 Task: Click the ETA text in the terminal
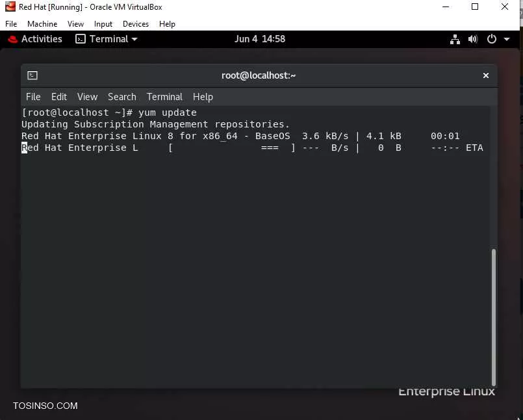pos(474,148)
